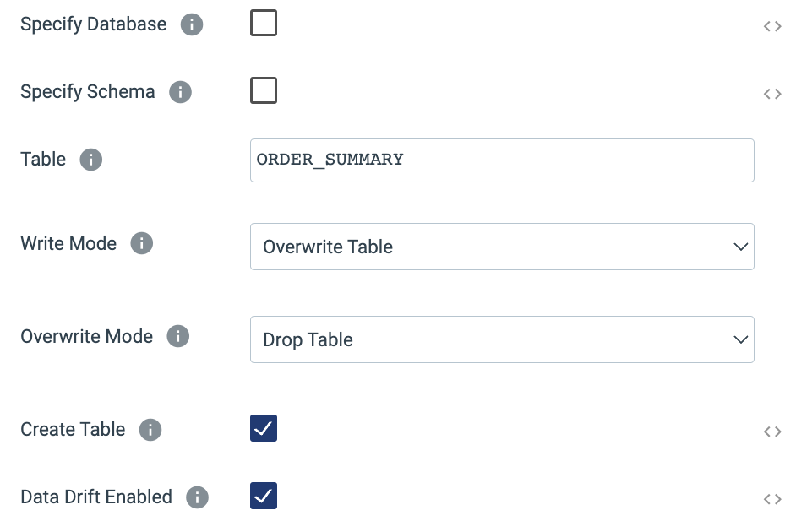
Task: Click the Overwrite Mode info icon
Action: click(x=178, y=336)
